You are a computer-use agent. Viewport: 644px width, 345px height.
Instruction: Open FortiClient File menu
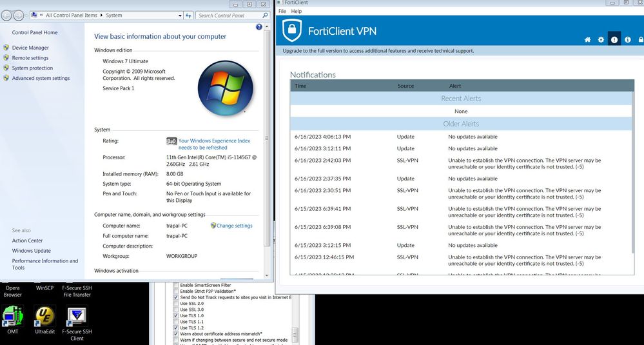[x=282, y=11]
